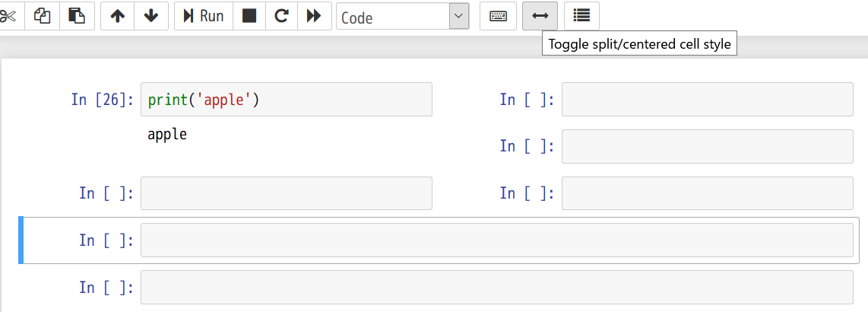Open the command palette keyboard icon
This screenshot has height=312, width=868.
click(498, 16)
